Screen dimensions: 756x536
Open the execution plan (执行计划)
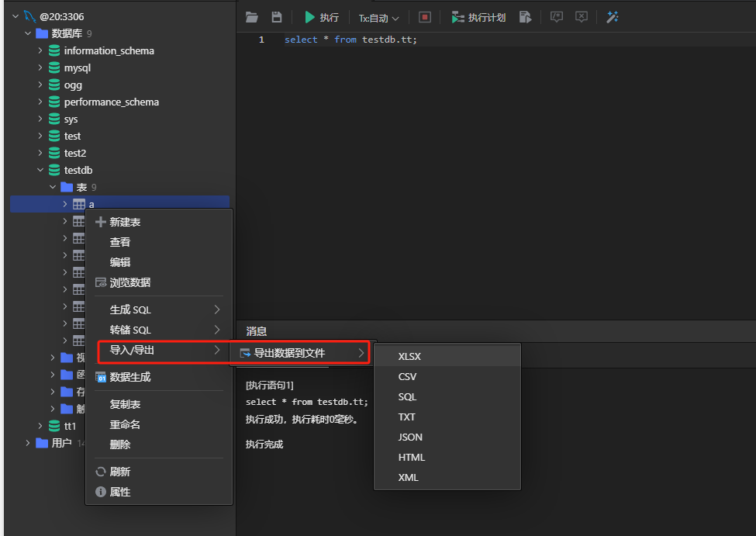[x=478, y=18]
